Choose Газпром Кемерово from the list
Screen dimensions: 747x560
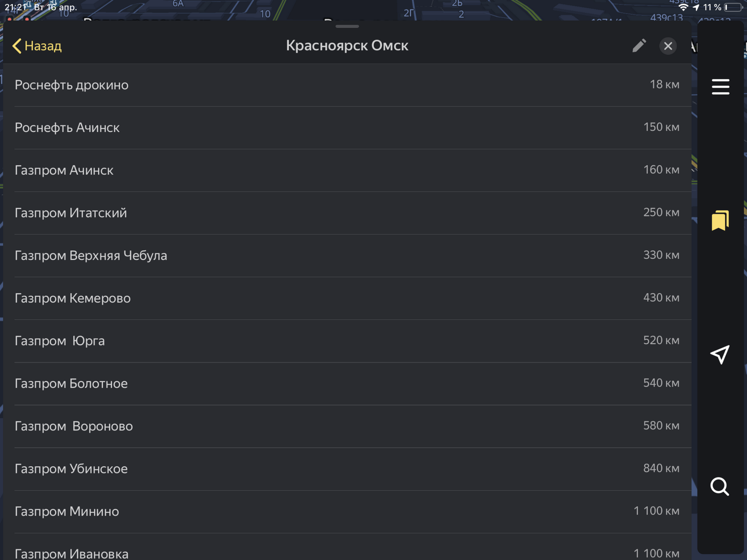pyautogui.click(x=347, y=298)
